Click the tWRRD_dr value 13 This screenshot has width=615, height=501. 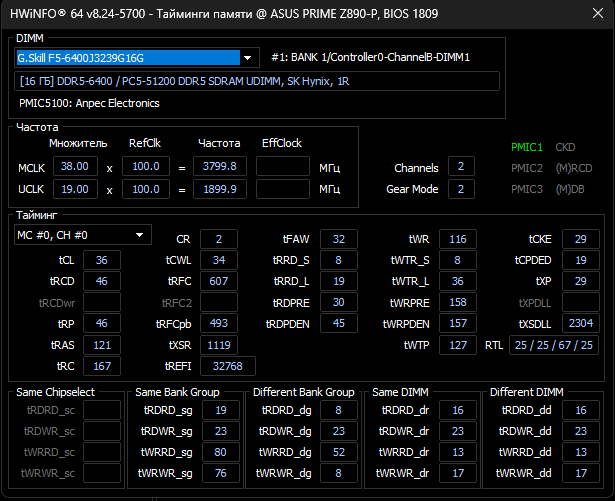(458, 452)
